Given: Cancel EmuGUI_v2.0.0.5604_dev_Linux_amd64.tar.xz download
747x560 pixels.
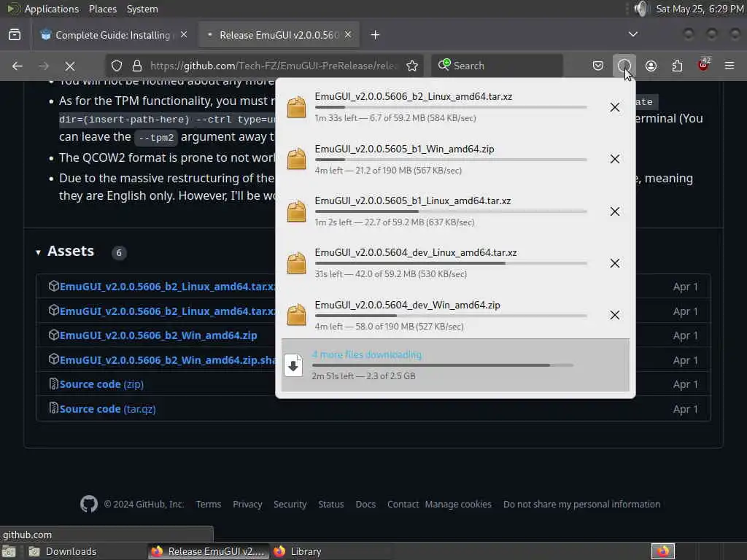Looking at the screenshot, I should pos(614,262).
